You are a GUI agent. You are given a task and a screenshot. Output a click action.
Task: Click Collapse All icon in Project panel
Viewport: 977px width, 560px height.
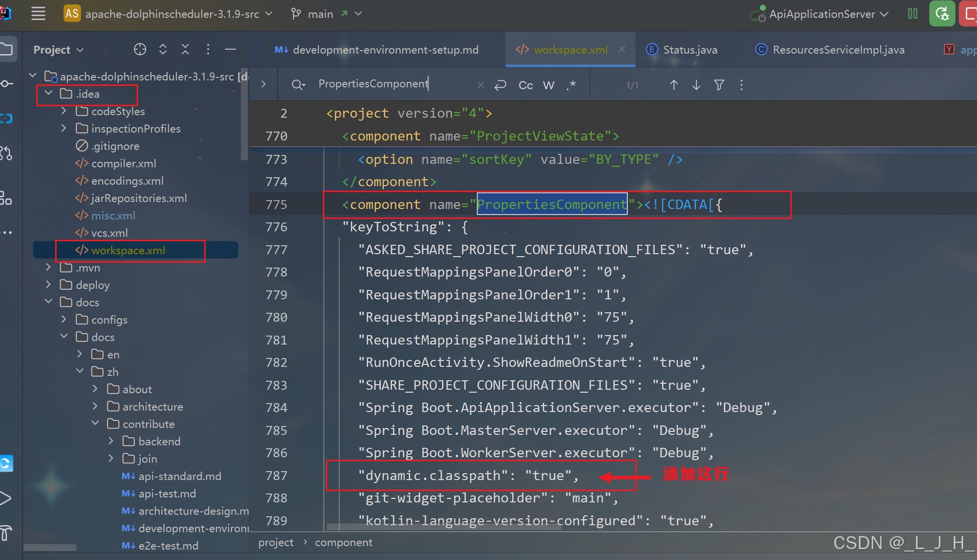[185, 49]
